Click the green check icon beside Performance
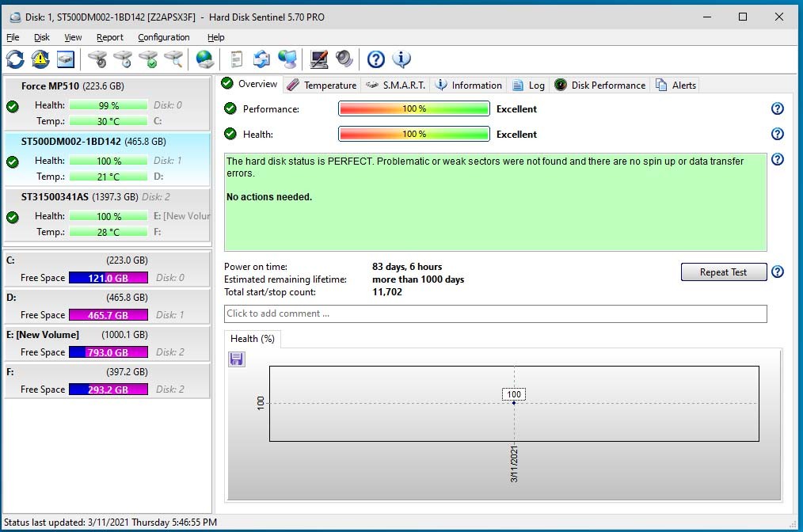 (230, 108)
